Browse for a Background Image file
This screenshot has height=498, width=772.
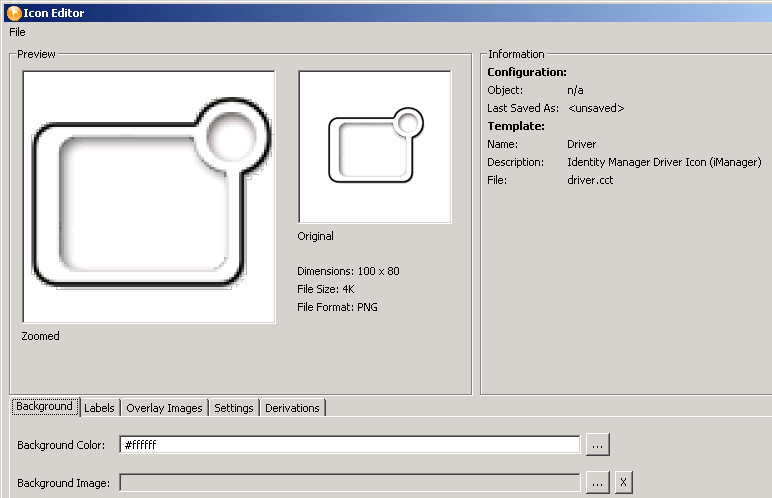click(x=597, y=483)
